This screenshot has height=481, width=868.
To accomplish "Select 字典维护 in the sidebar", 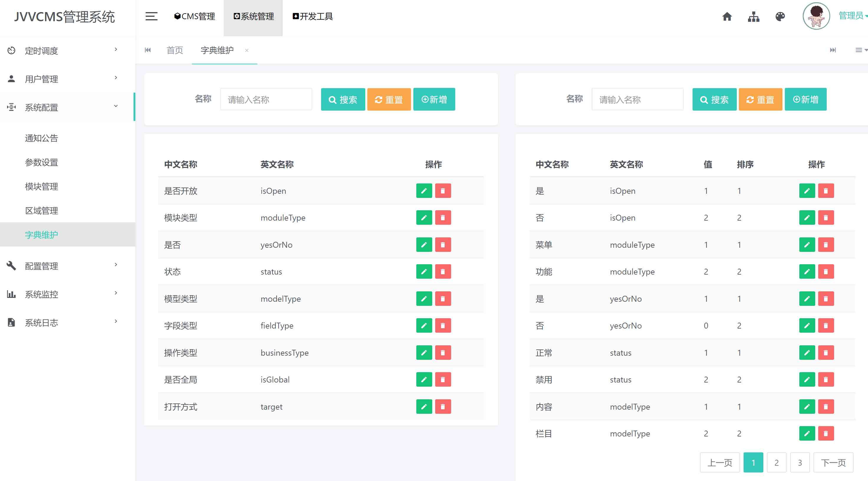I will click(x=68, y=234).
